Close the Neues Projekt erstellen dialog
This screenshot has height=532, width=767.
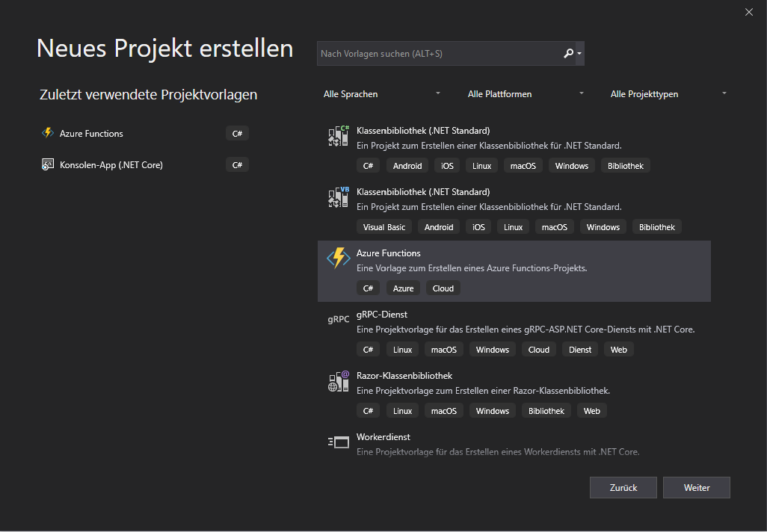[749, 12]
